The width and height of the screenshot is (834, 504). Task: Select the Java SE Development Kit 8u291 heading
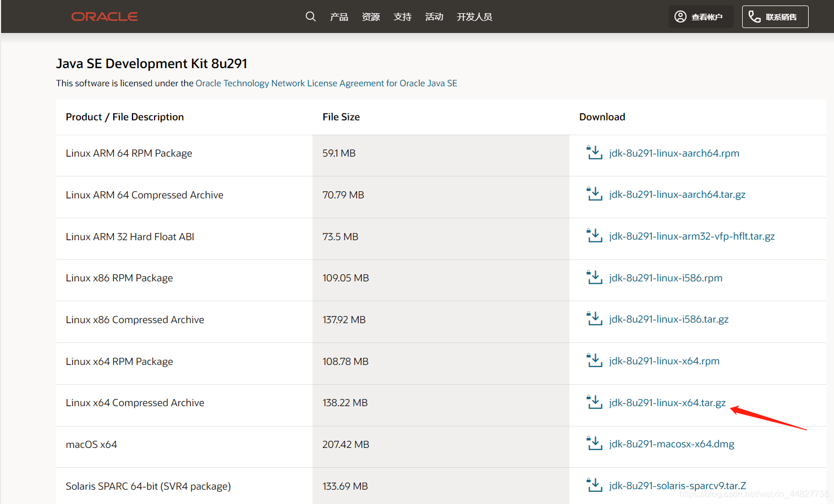coord(151,64)
